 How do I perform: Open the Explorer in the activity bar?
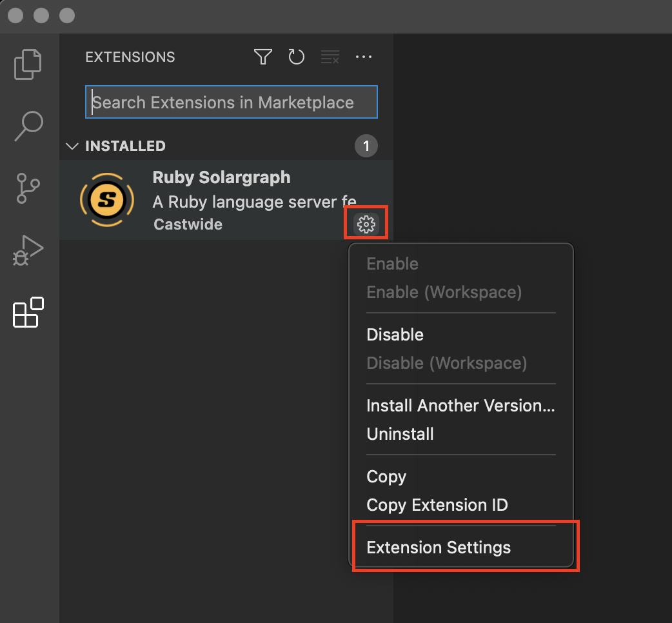(27, 64)
